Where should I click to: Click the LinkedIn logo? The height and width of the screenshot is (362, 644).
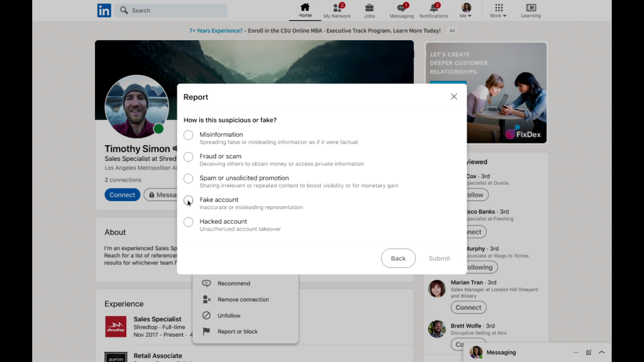pyautogui.click(x=104, y=10)
